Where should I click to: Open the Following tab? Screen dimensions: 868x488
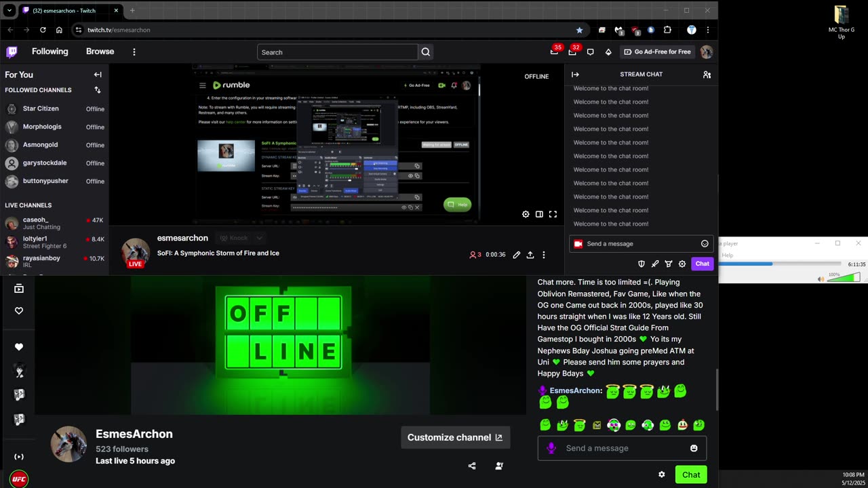click(x=50, y=52)
